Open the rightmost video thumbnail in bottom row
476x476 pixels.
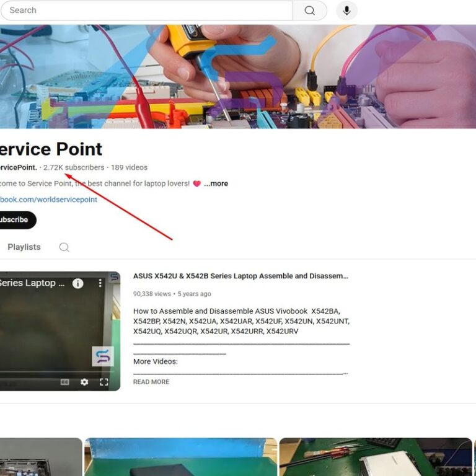375,457
